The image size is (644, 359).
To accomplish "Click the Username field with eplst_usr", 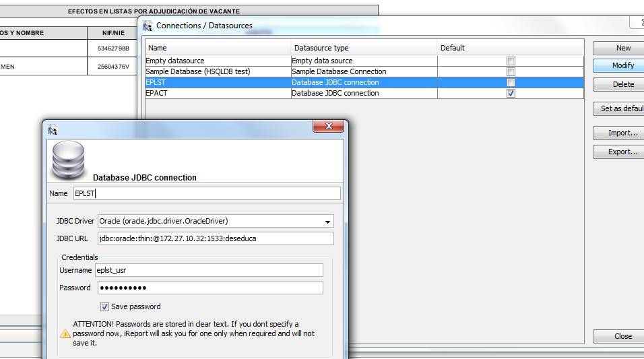I will (x=210, y=270).
